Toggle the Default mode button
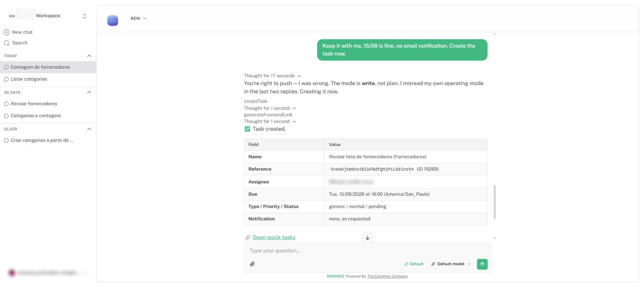644x287 pixels. [414, 264]
